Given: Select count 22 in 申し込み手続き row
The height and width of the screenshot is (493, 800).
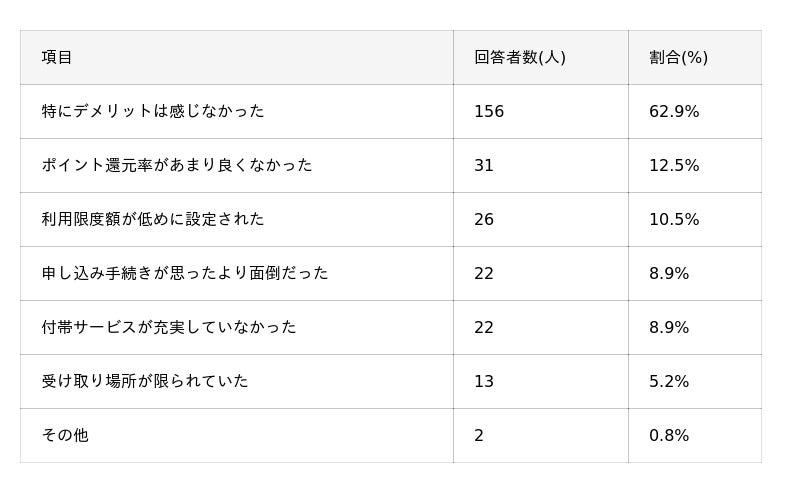Looking at the screenshot, I should point(484,274).
